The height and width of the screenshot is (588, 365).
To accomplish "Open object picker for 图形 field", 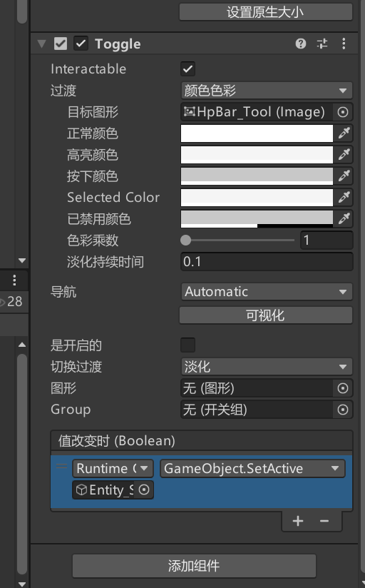I will [x=342, y=388].
